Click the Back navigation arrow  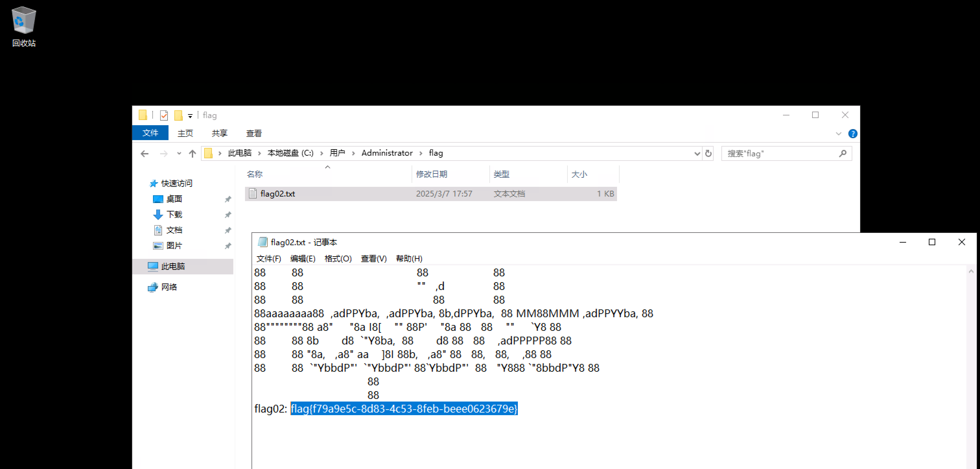click(145, 153)
